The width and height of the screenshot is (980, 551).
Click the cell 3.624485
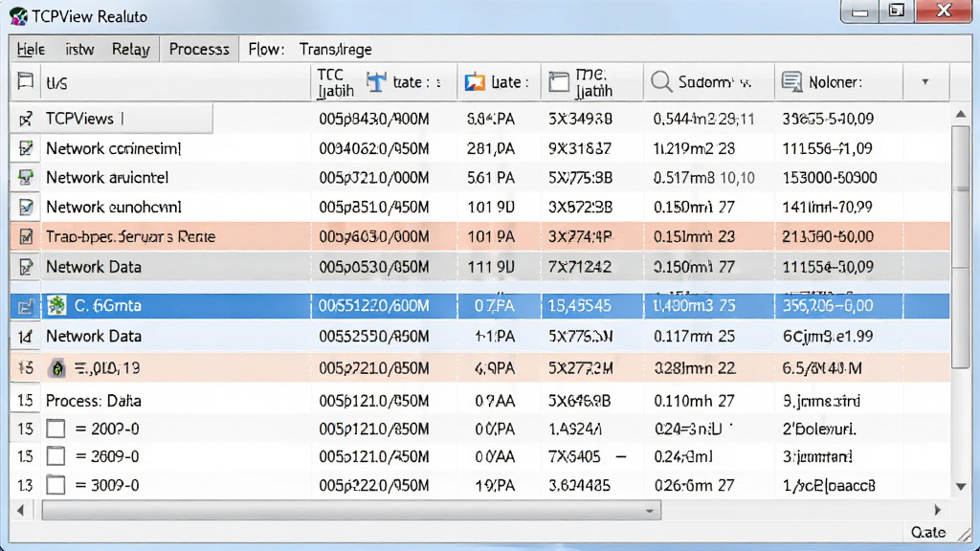[580, 485]
